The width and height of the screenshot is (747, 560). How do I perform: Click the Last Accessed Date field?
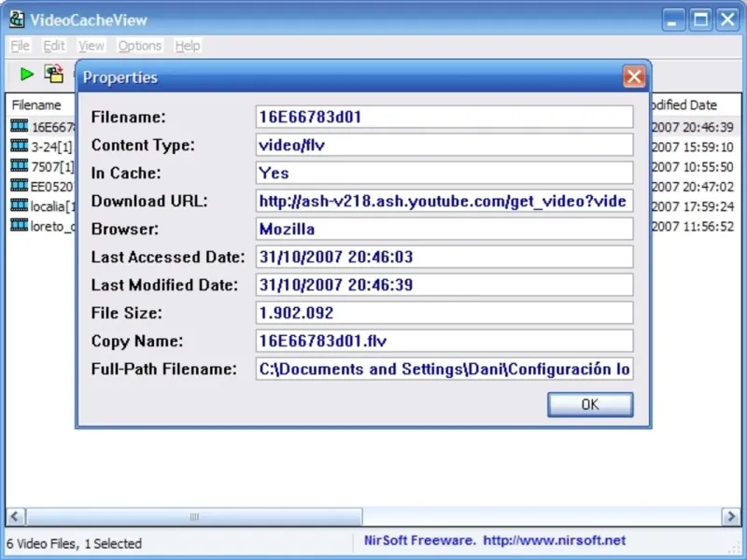coord(444,258)
